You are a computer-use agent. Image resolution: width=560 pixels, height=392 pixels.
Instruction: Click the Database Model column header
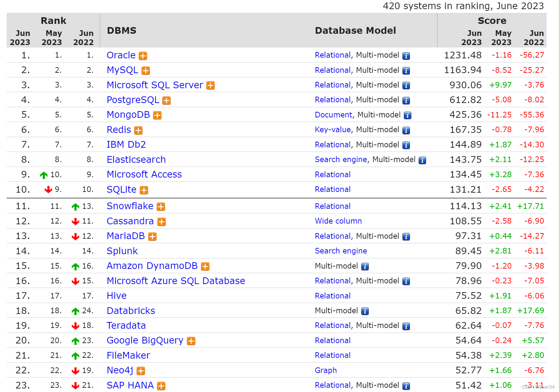pos(355,31)
